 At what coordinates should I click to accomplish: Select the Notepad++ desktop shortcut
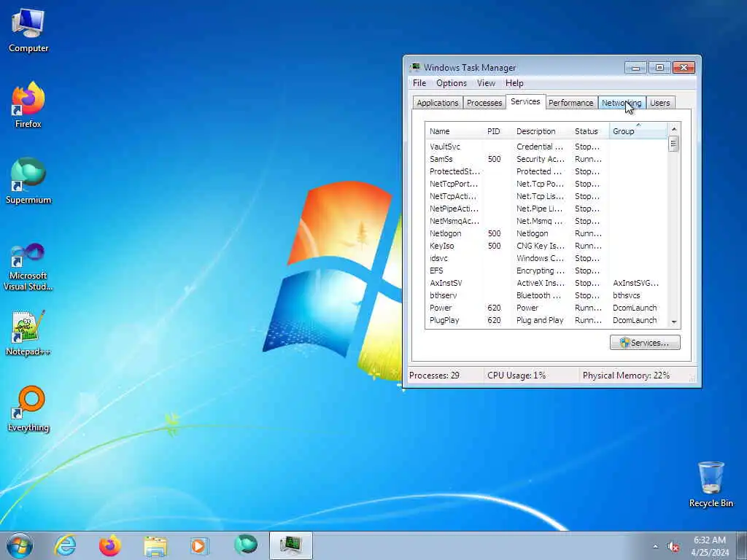click(28, 332)
